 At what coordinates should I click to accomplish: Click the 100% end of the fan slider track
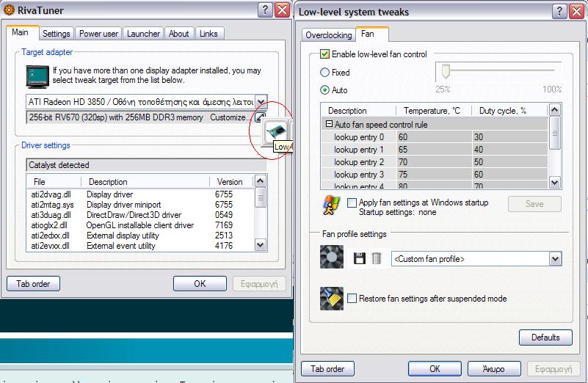(552, 70)
